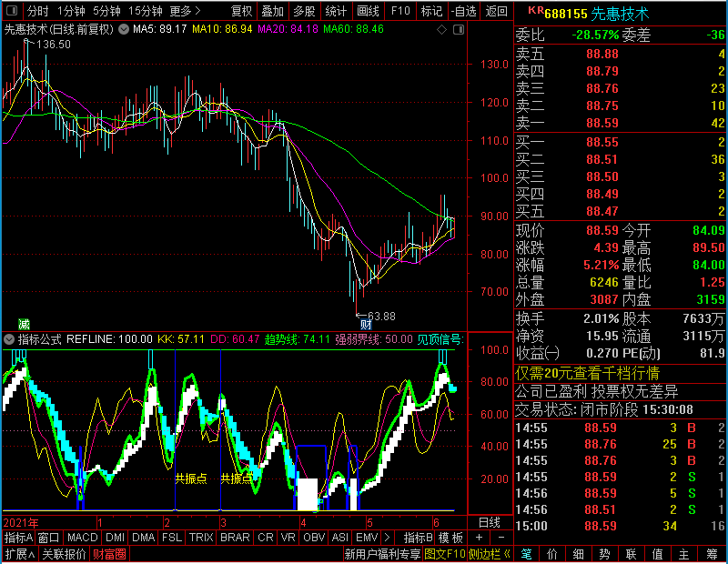This screenshot has height=564, width=728.
Task: Select the 势 trend tab
Action: pos(605,554)
